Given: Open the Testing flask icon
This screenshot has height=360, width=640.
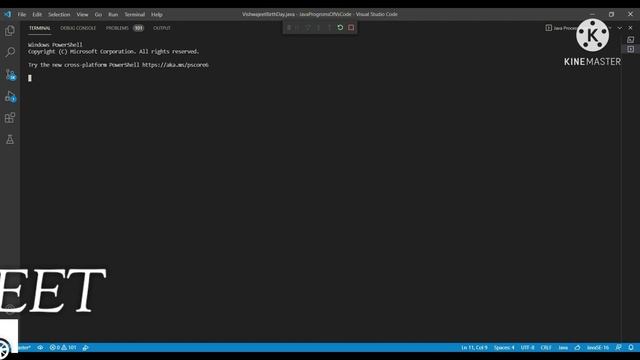Looking at the screenshot, I should pos(10,140).
